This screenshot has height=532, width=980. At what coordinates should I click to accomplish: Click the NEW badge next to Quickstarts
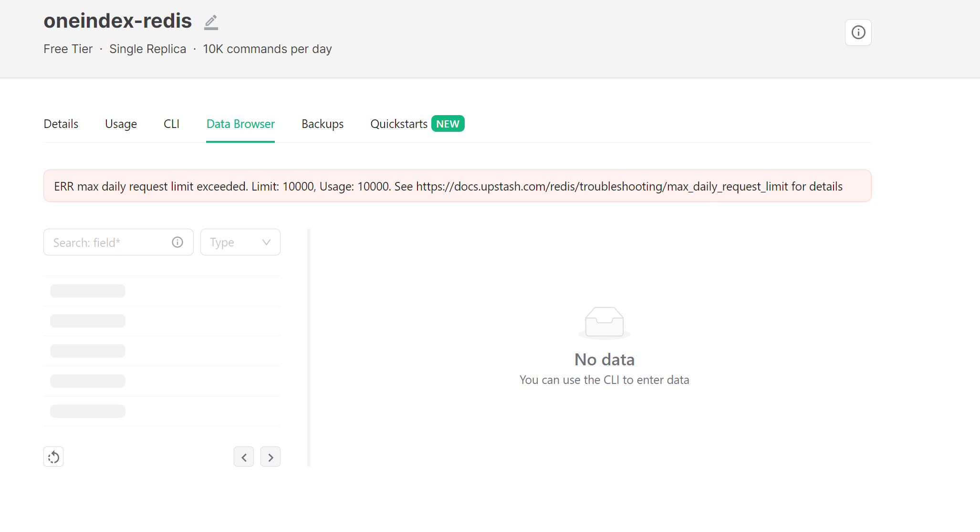pyautogui.click(x=448, y=124)
